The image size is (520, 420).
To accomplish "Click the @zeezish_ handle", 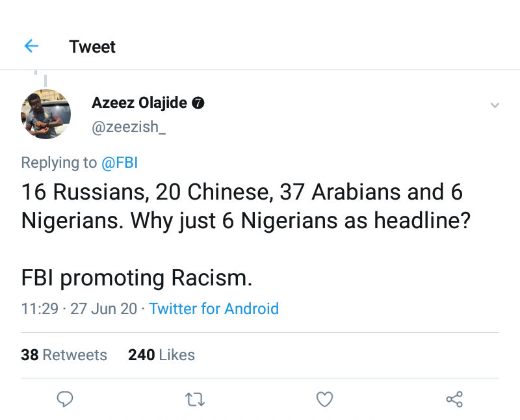I will [129, 127].
